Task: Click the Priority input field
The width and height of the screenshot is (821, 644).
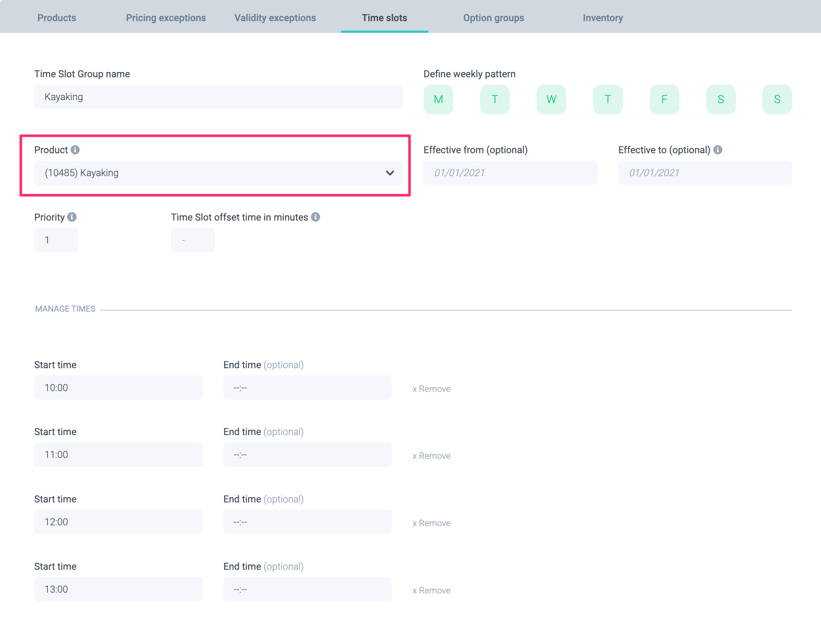Action: coord(56,240)
